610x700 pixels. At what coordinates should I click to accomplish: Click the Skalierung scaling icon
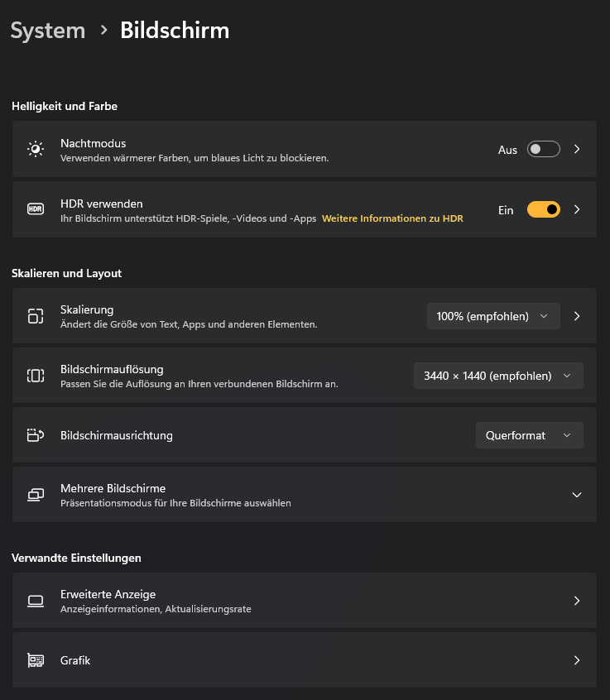click(x=35, y=316)
